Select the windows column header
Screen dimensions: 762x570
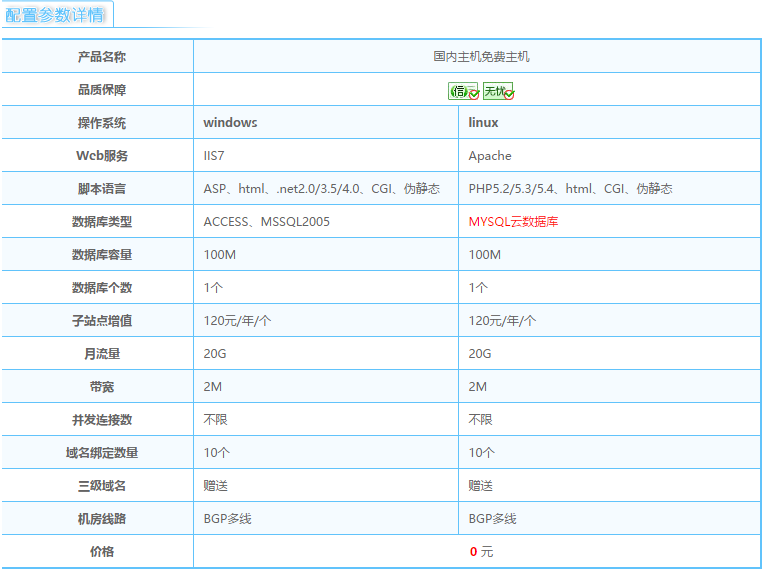pyautogui.click(x=230, y=123)
